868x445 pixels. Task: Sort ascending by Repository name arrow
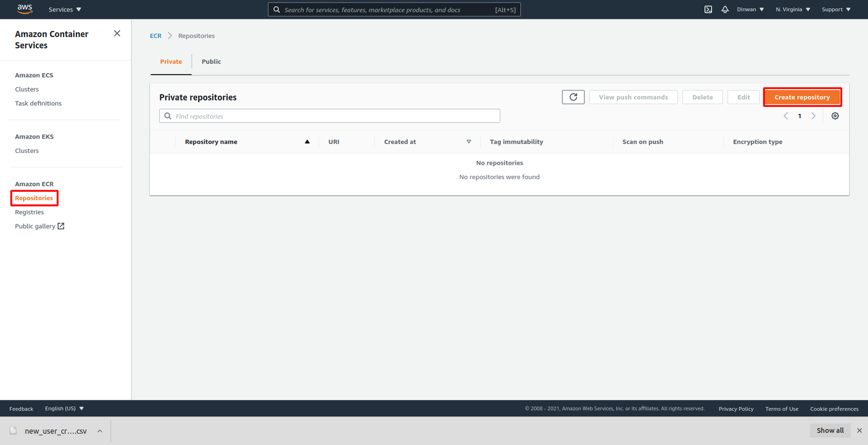pyautogui.click(x=307, y=142)
